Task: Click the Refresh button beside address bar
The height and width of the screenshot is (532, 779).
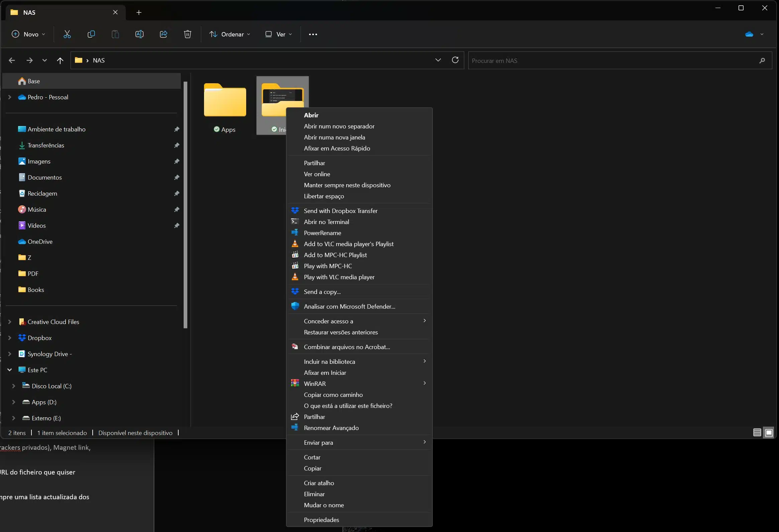Action: coord(455,60)
